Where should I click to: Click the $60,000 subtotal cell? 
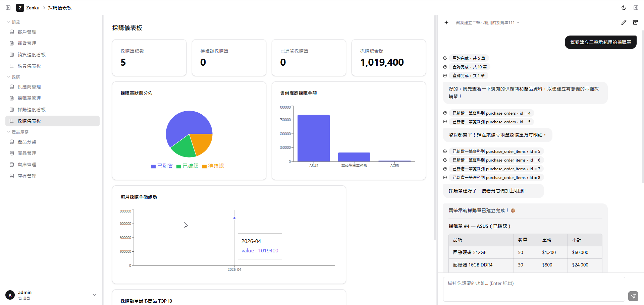point(585,252)
